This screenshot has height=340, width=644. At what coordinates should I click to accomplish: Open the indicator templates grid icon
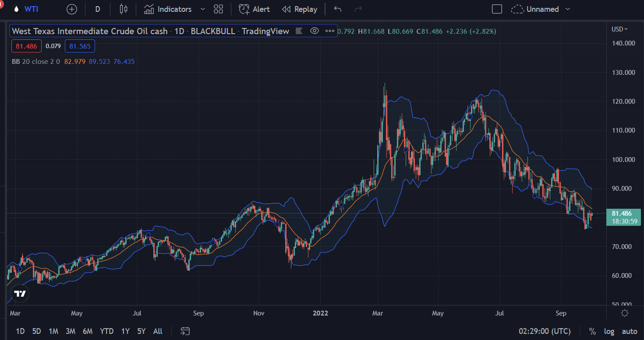(x=218, y=9)
